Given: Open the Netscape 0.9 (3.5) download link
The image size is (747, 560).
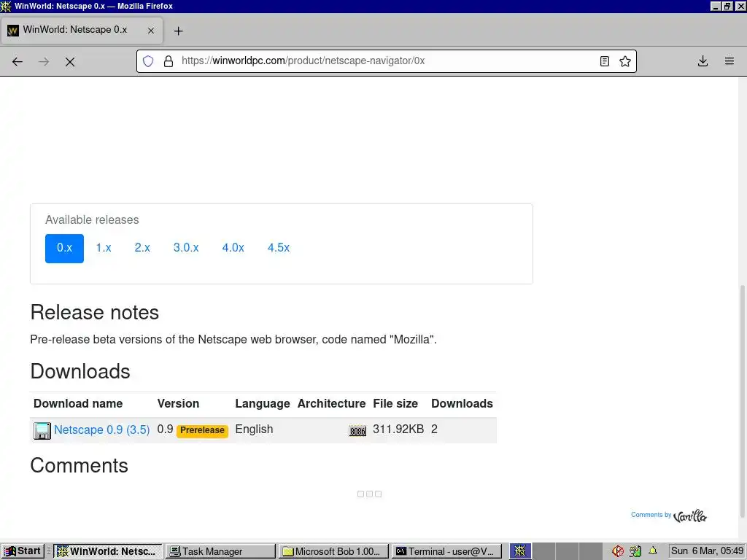Looking at the screenshot, I should 102,429.
